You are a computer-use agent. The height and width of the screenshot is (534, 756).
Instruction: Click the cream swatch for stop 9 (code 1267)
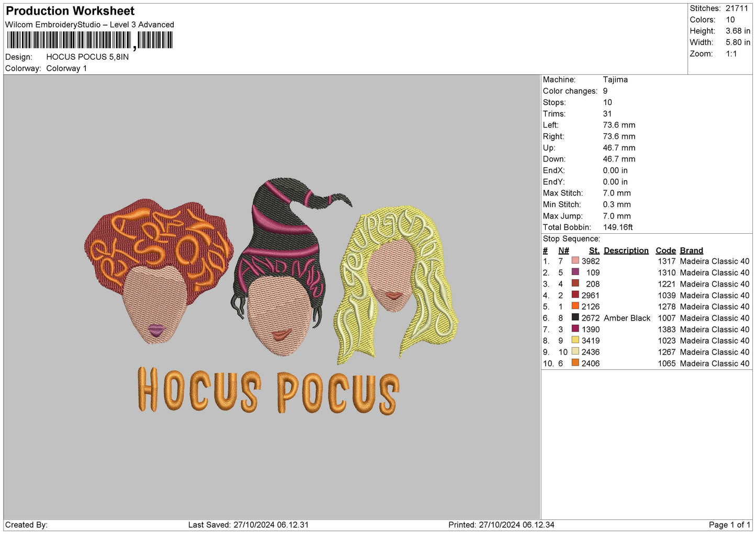[576, 352]
